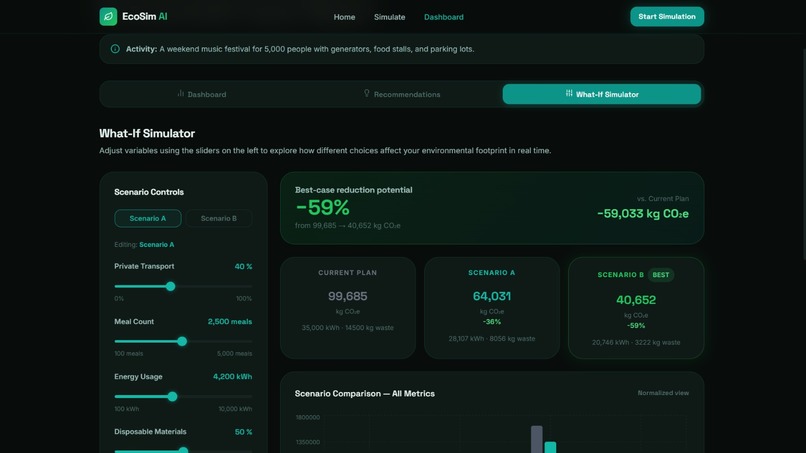Screen dimensions: 806x453
Task: Click the Scenario B result card
Action: click(636, 307)
